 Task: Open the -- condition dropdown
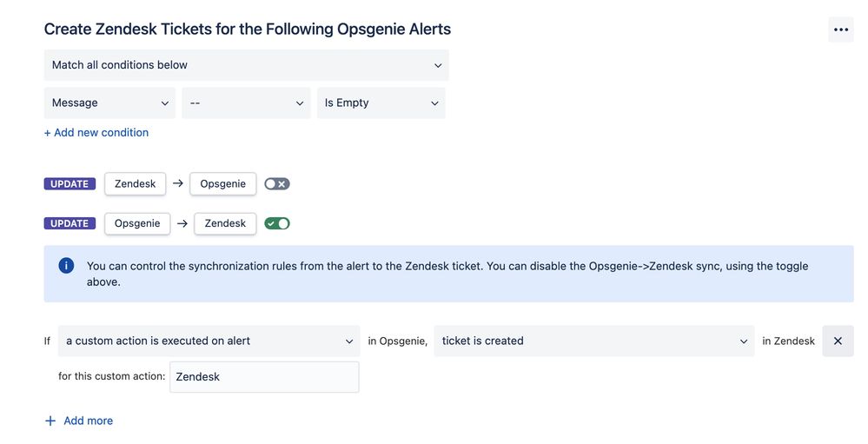coord(247,103)
